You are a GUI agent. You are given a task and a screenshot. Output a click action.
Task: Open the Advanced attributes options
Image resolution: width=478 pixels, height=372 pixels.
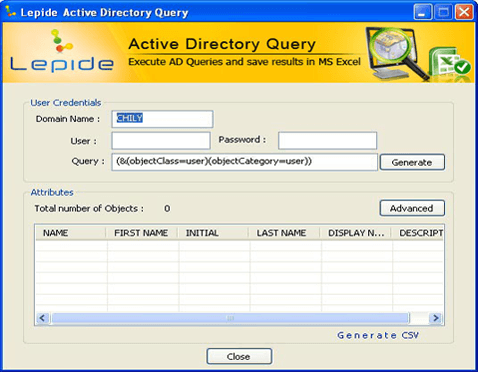click(x=412, y=208)
